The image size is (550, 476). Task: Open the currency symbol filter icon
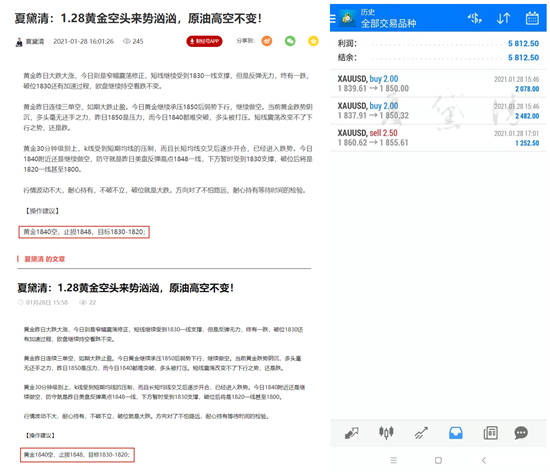[x=475, y=18]
